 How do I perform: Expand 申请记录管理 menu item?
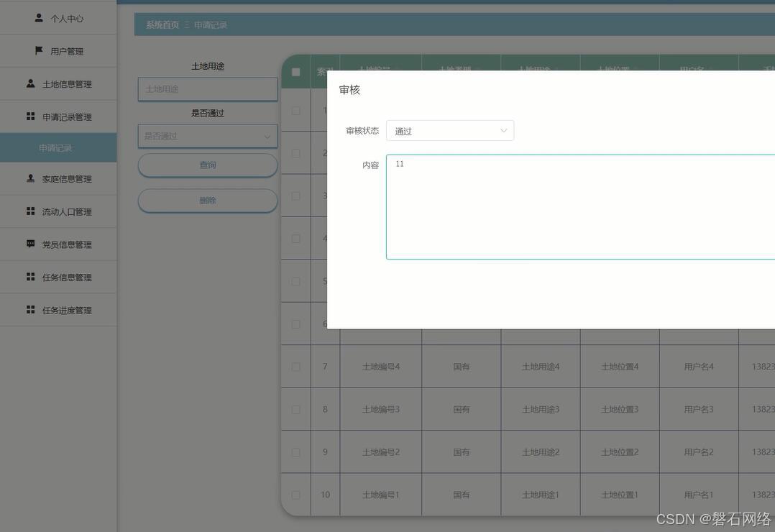(x=58, y=116)
